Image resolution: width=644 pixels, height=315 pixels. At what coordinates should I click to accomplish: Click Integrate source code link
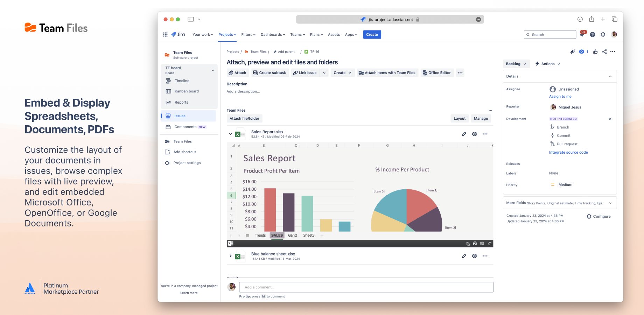pos(568,153)
